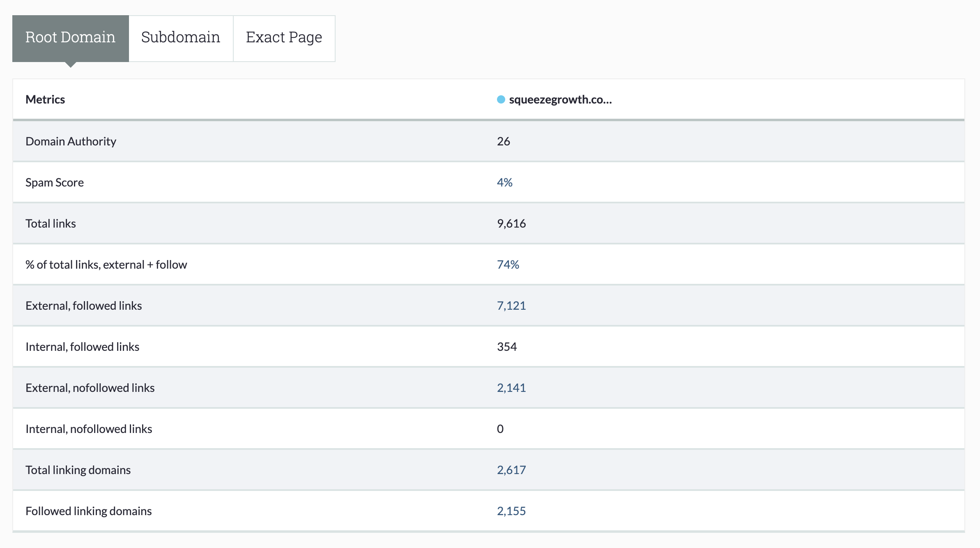This screenshot has width=980, height=548.
Task: Open the 2,155 followed linking domains link
Action: click(x=511, y=511)
